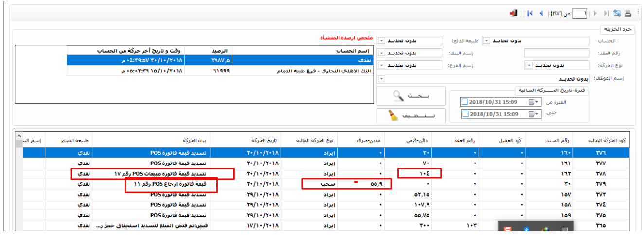644x235 pixels.
Task: Expand the 'إسم البنك' dropdown list
Action: click(x=382, y=53)
